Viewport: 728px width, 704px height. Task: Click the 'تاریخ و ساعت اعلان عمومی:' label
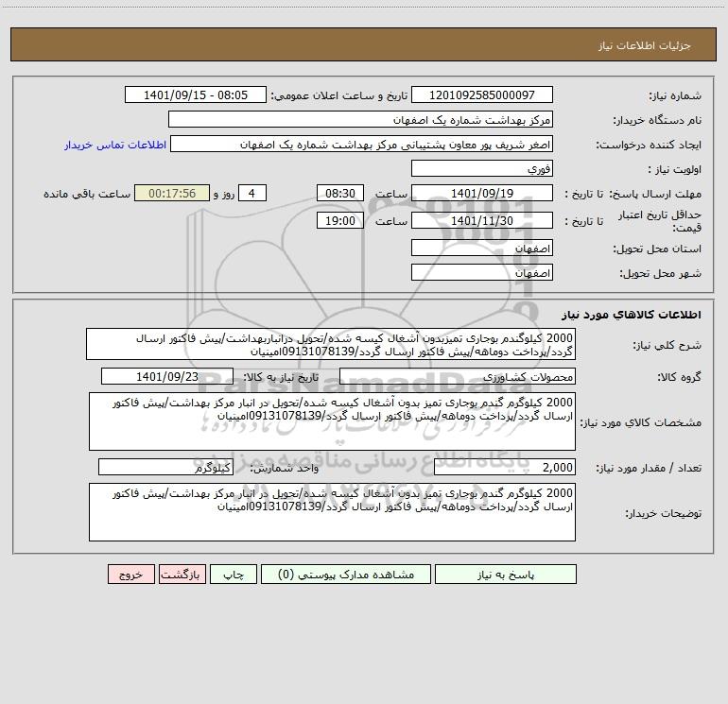(338, 95)
